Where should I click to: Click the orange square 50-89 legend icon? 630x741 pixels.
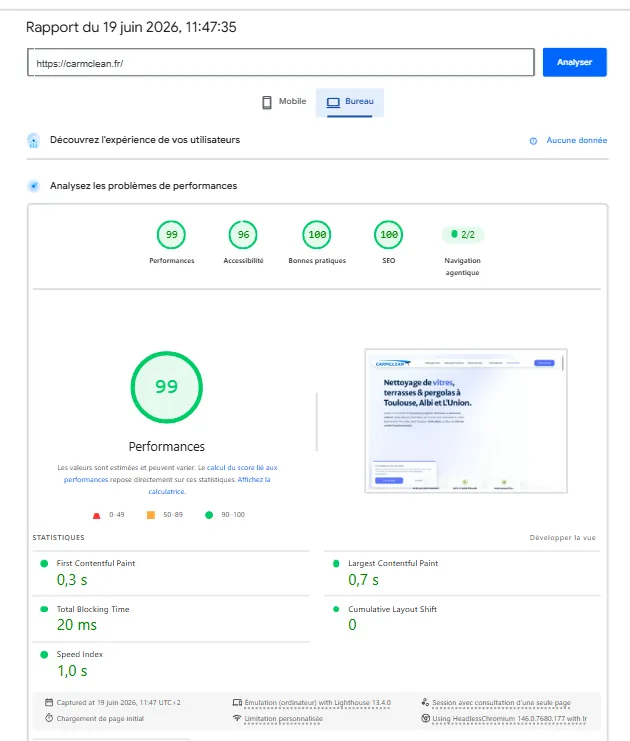(x=151, y=515)
